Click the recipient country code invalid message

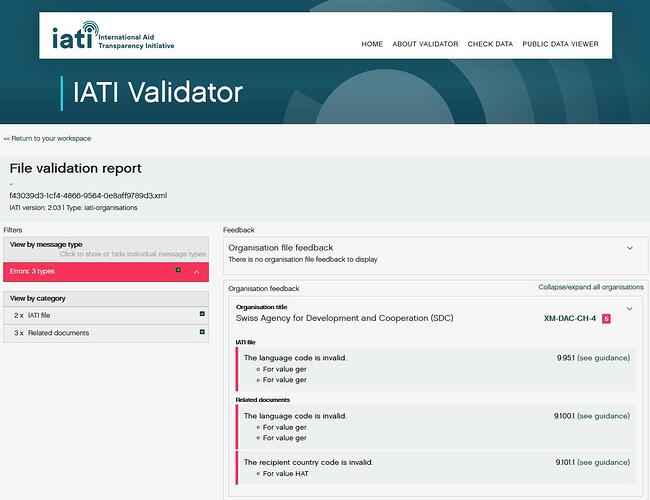tap(308, 462)
